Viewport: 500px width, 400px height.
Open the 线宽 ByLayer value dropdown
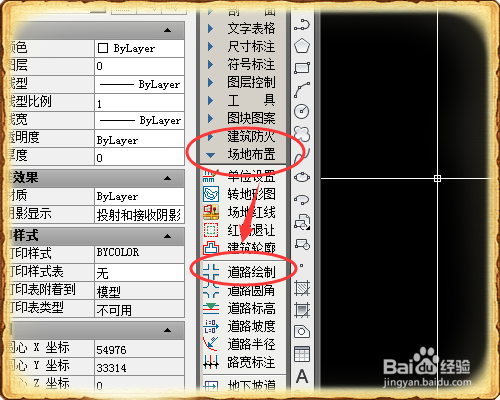click(139, 120)
